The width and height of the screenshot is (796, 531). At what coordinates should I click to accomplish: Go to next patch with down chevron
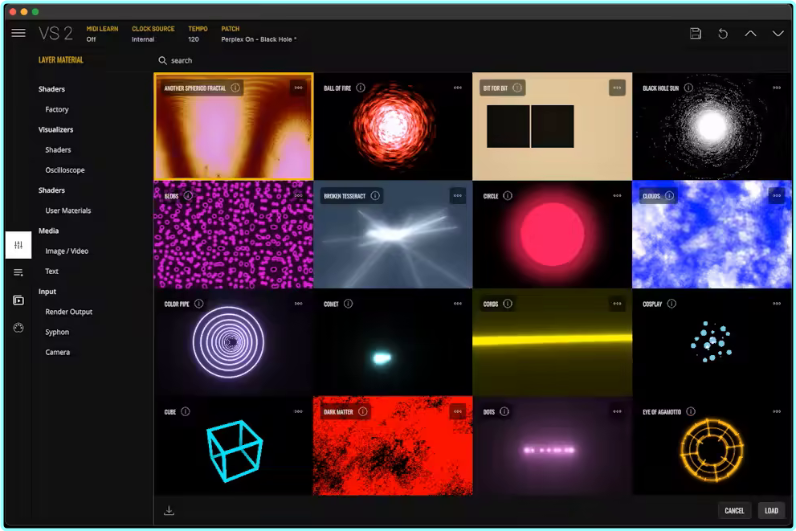pyautogui.click(x=778, y=34)
